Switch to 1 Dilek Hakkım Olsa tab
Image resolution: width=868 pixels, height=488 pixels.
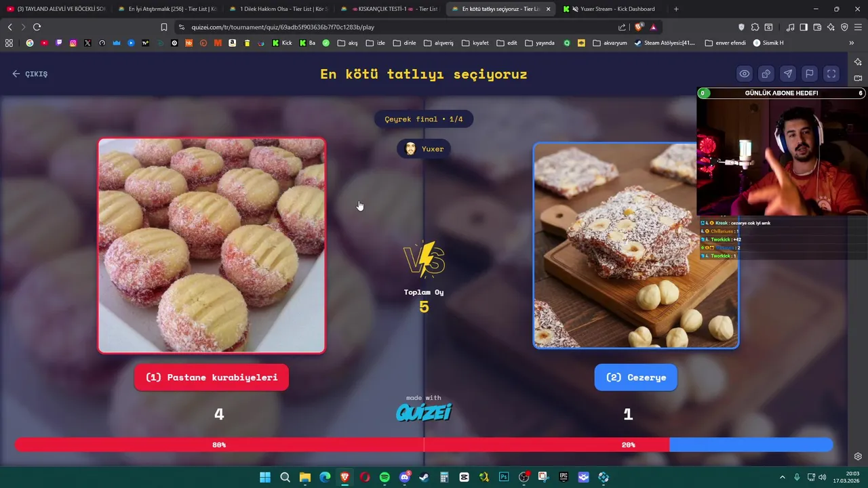279,9
